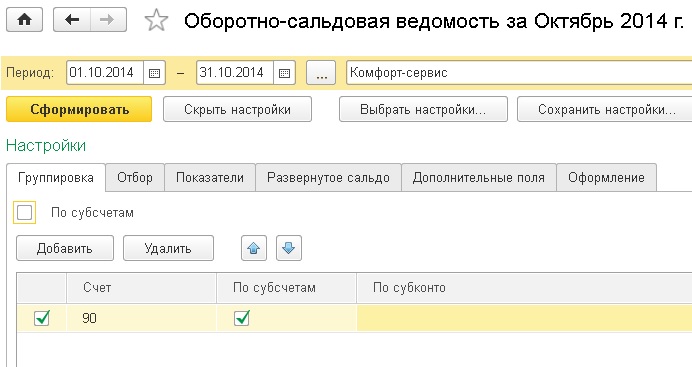Screen dimensions: 692x367
Task: Switch to the Отбор tab
Action: [135, 177]
